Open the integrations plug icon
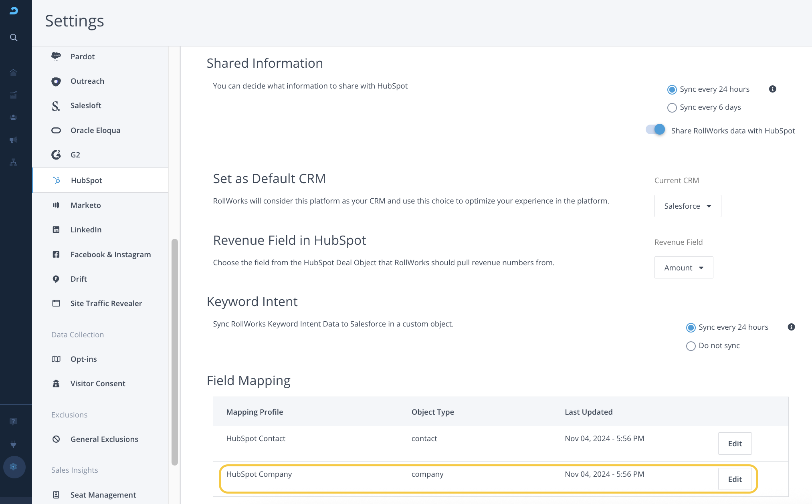This screenshot has height=504, width=812. click(x=13, y=444)
